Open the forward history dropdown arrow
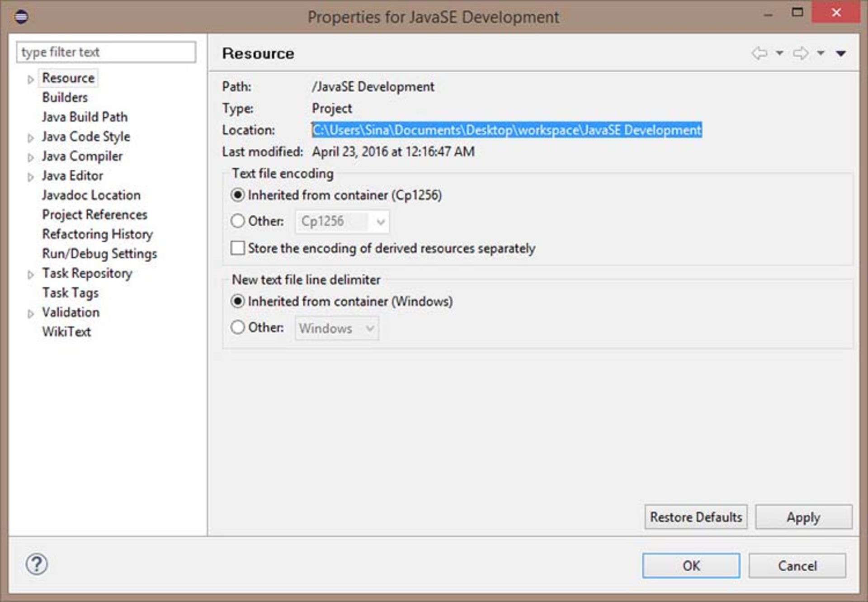Screen dimensions: 868x602 point(821,53)
